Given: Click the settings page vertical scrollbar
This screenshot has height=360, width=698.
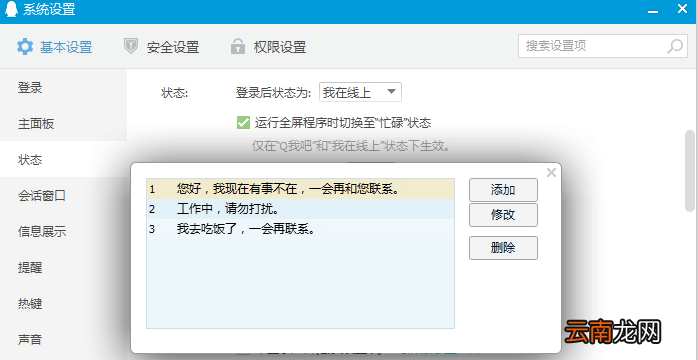Looking at the screenshot, I should [x=690, y=170].
